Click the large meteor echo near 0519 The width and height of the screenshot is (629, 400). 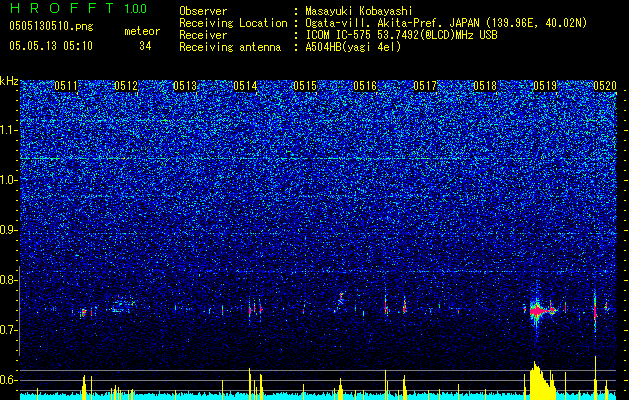[x=540, y=311]
